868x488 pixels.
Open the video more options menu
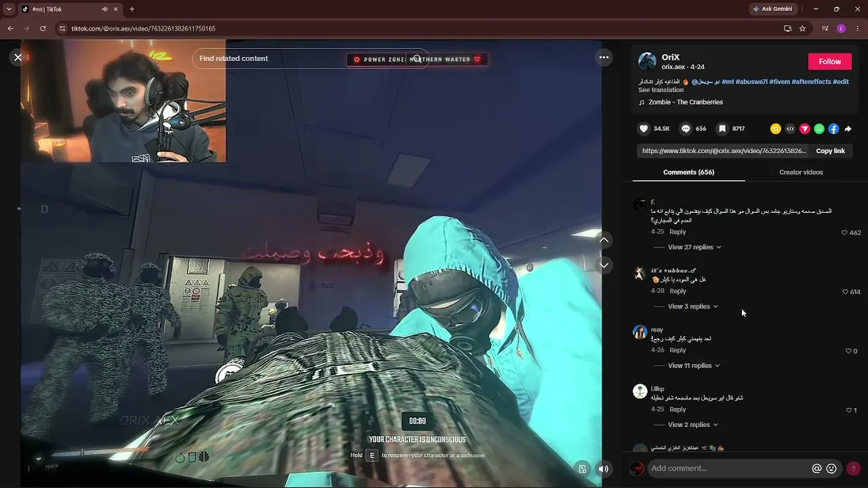tap(604, 58)
